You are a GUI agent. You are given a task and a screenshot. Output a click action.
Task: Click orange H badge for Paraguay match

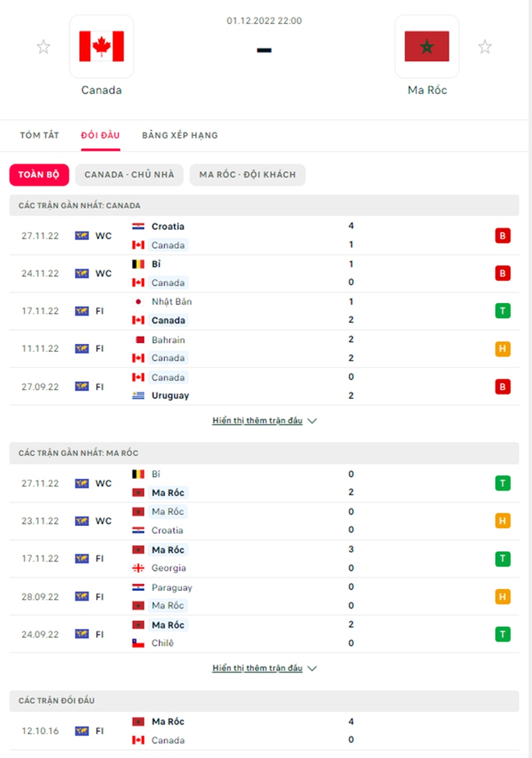(x=503, y=596)
